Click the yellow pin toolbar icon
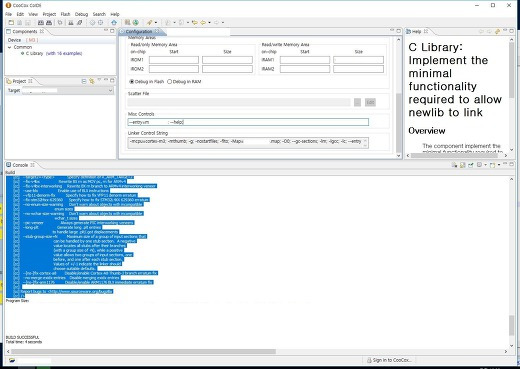Screen dimensions: 520x369 click(150, 23)
